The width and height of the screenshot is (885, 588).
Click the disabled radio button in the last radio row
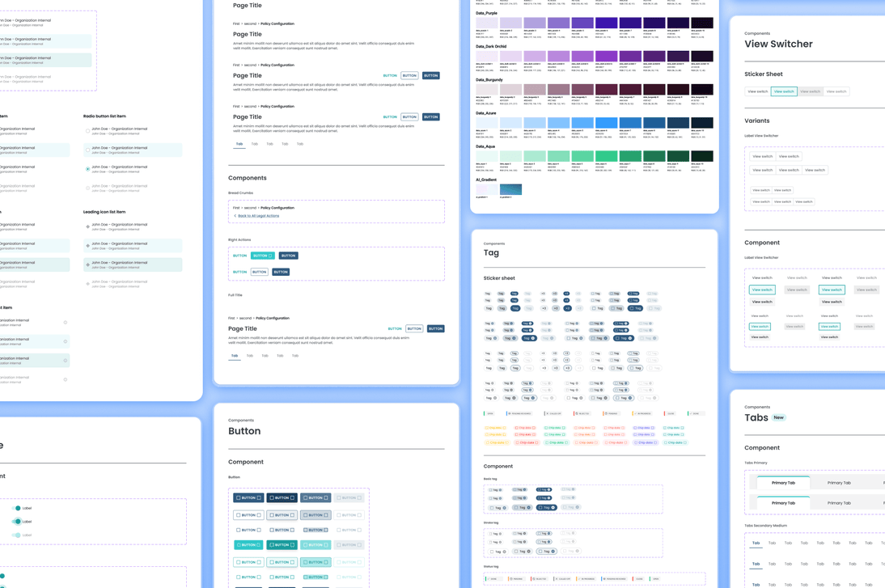coord(87,188)
